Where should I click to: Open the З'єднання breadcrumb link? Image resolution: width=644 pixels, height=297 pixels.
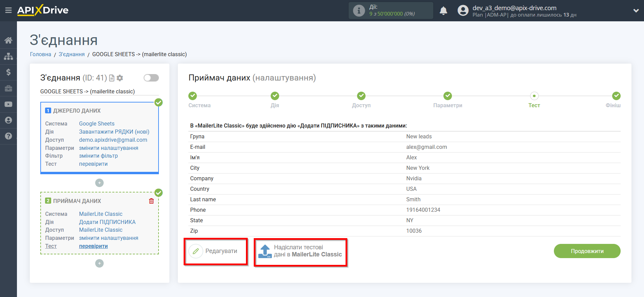[71, 54]
